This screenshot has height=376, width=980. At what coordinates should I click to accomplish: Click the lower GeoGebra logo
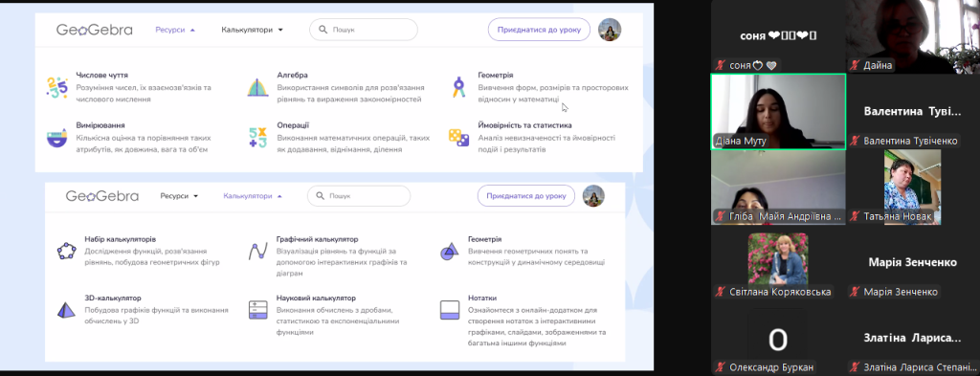click(x=101, y=196)
